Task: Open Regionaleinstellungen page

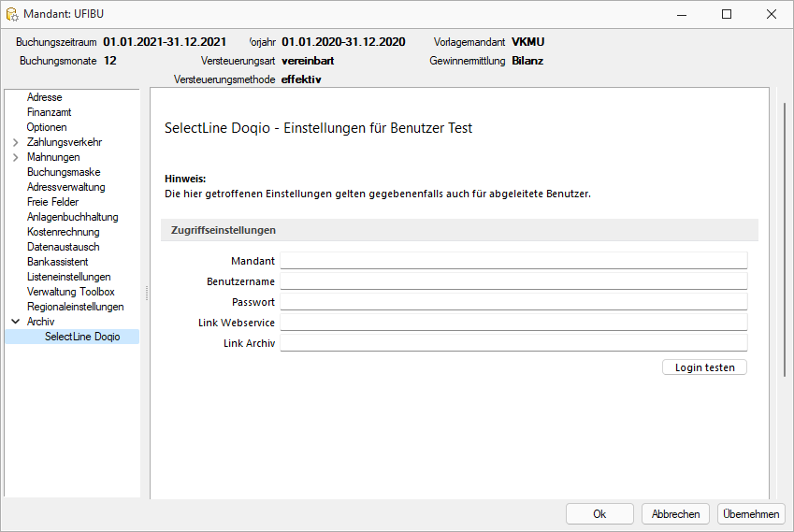Action: point(76,307)
